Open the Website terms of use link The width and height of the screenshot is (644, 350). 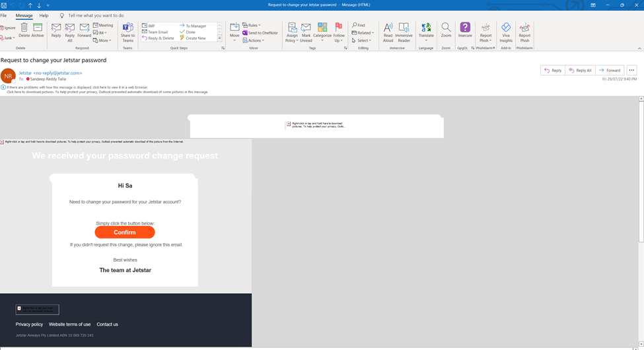click(x=70, y=324)
